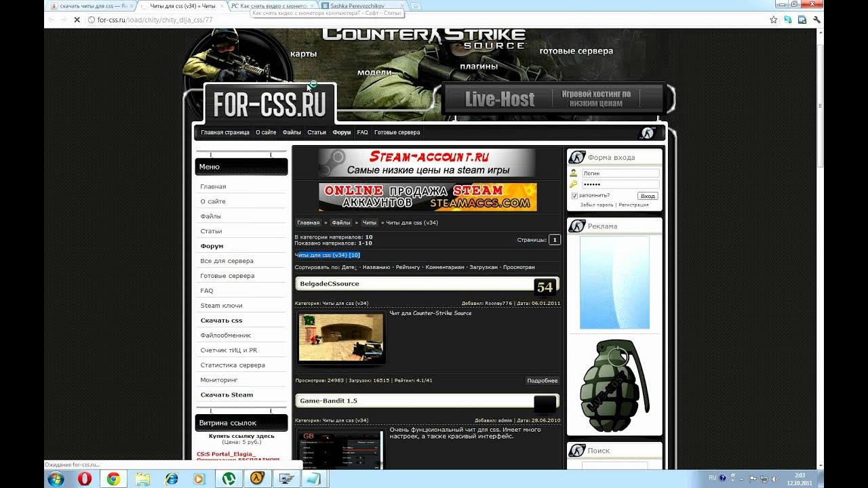The width and height of the screenshot is (868, 488).
Task: Open the Windows Start menu
Action: click(x=56, y=479)
